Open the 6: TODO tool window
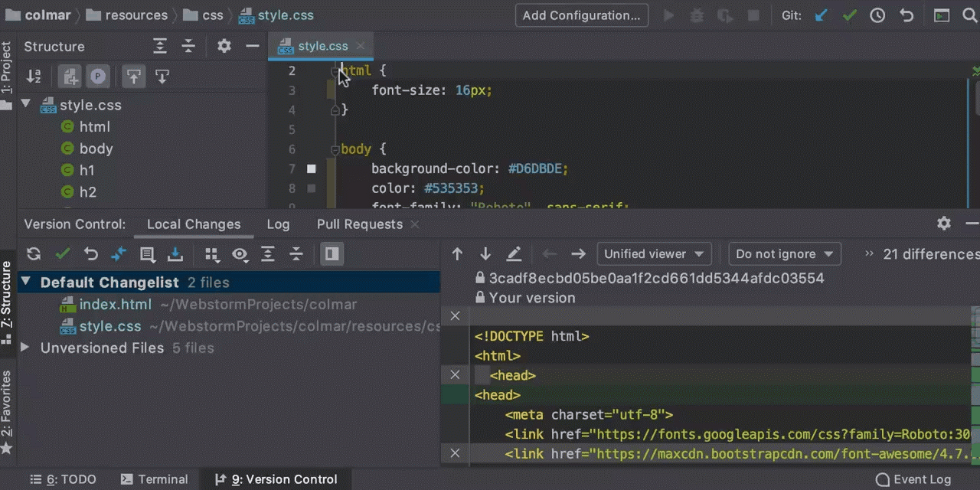 point(64,479)
